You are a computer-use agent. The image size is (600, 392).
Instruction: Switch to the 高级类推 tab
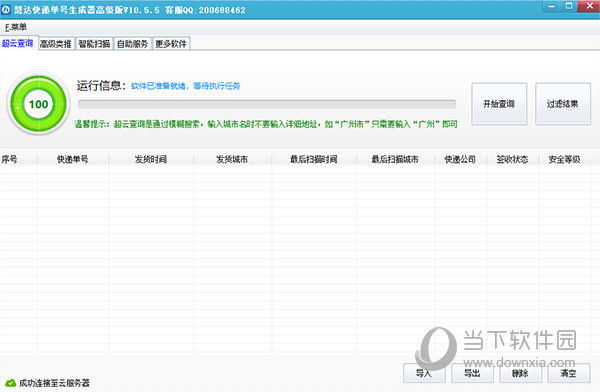[56, 44]
